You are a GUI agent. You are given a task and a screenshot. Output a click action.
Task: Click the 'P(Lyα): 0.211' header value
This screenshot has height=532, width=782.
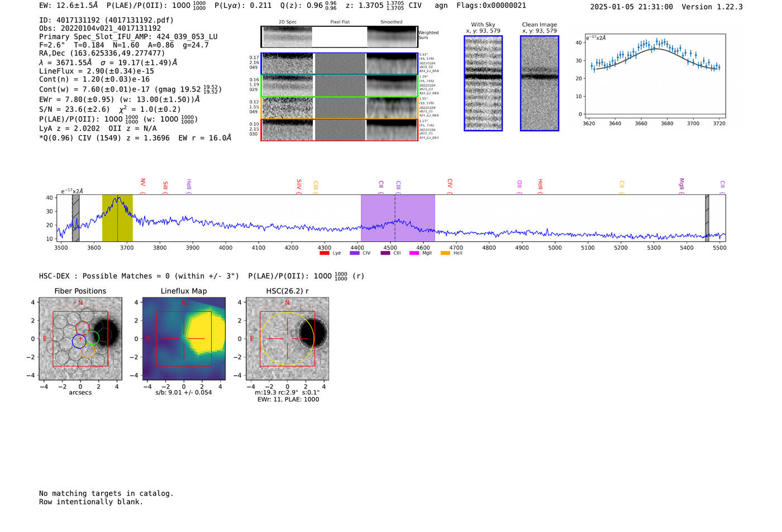click(x=243, y=6)
